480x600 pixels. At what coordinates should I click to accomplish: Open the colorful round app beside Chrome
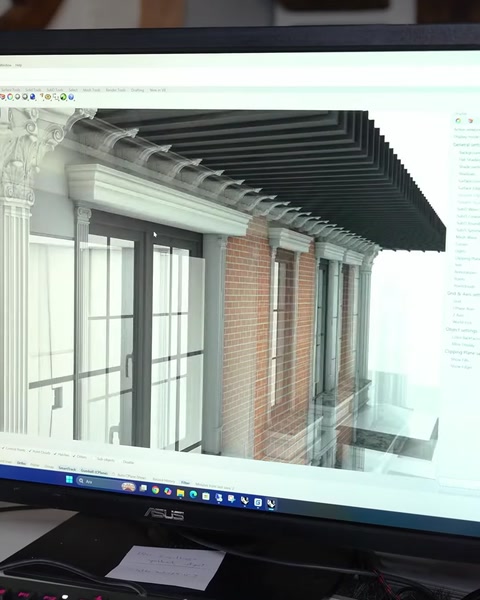pyautogui.click(x=168, y=491)
